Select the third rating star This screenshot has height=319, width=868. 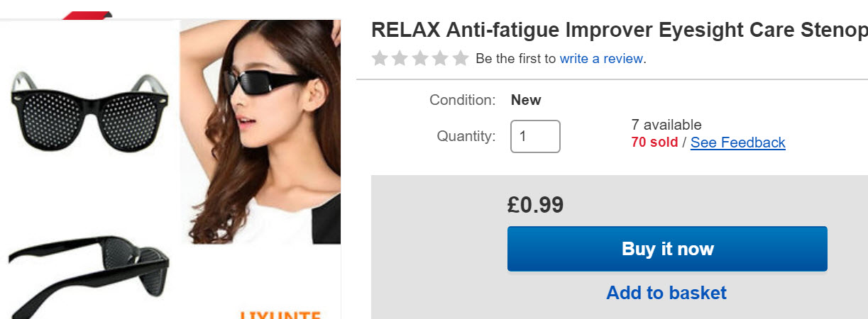coord(420,58)
